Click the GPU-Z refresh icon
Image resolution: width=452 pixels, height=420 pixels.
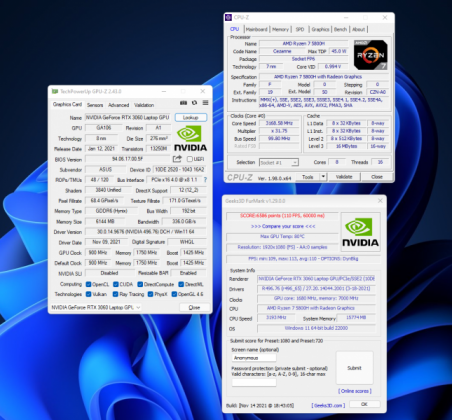coord(194,103)
